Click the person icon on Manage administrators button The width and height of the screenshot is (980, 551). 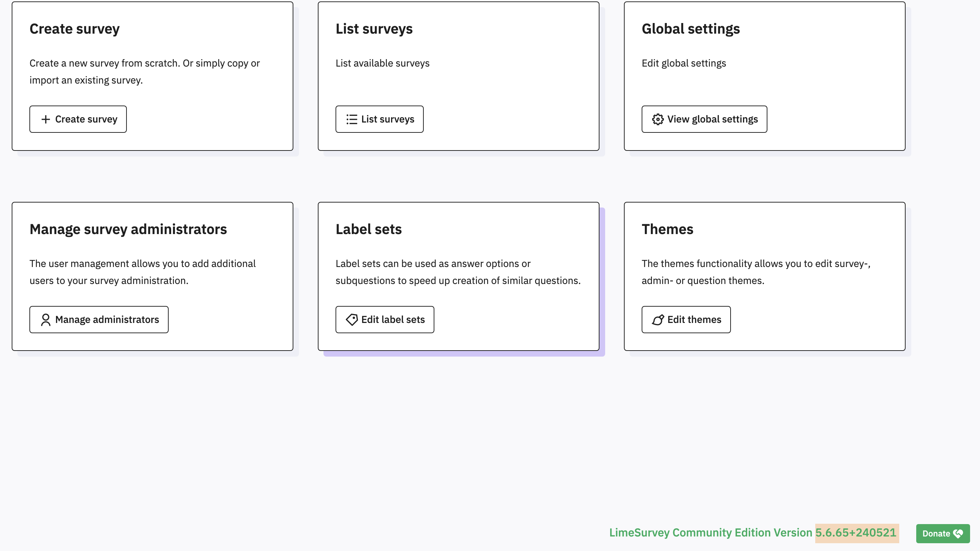pyautogui.click(x=46, y=320)
